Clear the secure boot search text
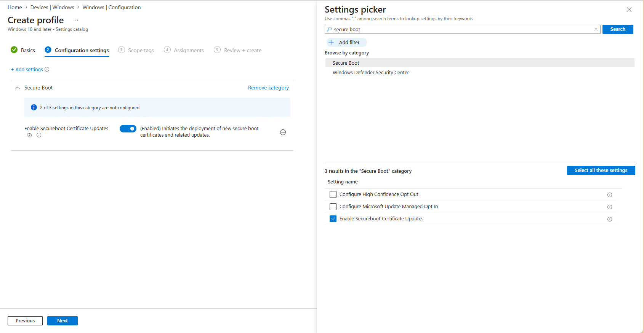This screenshot has width=644, height=333. pyautogui.click(x=596, y=29)
